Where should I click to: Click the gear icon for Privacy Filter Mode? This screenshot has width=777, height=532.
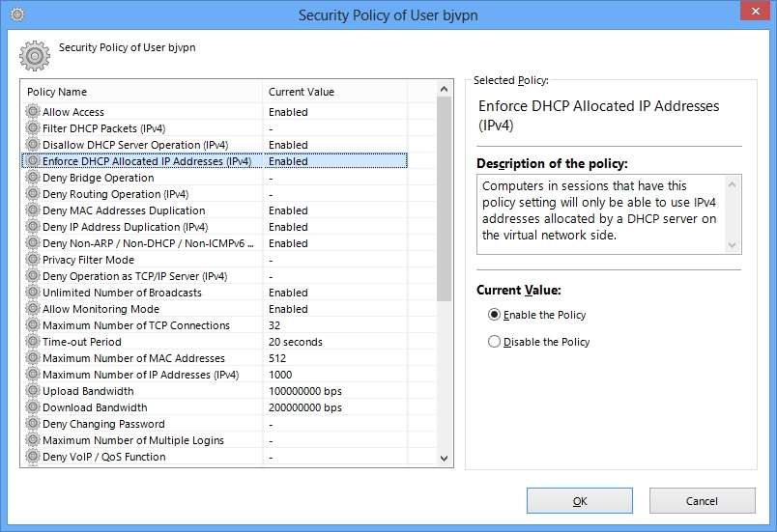pos(33,260)
